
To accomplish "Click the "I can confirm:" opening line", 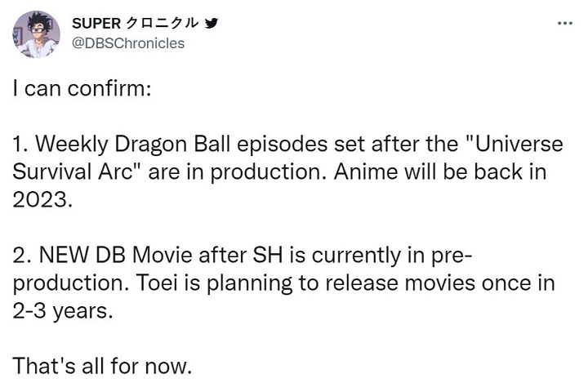I will pyautogui.click(x=81, y=88).
